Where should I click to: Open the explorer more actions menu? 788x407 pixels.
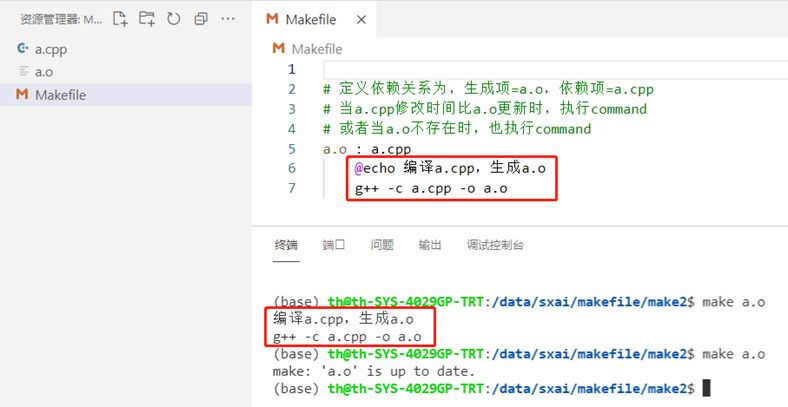(x=228, y=19)
